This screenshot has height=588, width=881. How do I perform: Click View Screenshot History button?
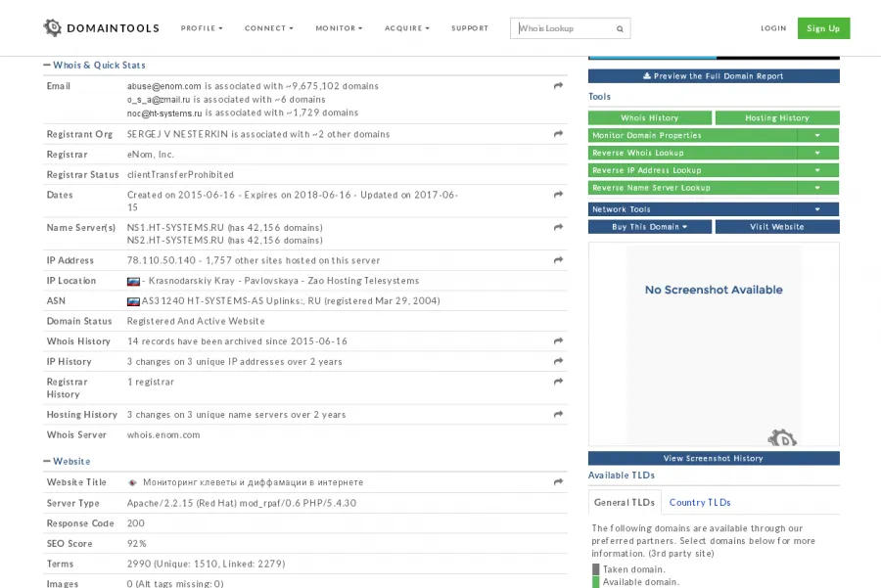(714, 458)
